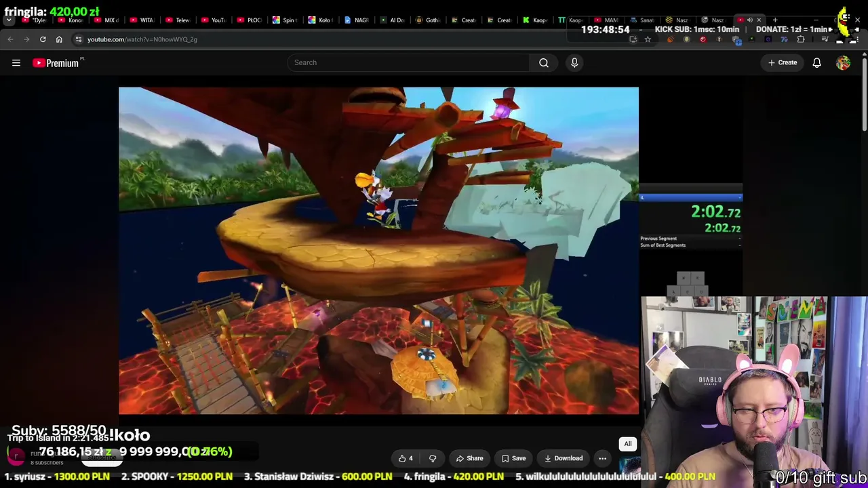
Task: Switch to the "NAGR" docs tab
Action: [x=356, y=20]
